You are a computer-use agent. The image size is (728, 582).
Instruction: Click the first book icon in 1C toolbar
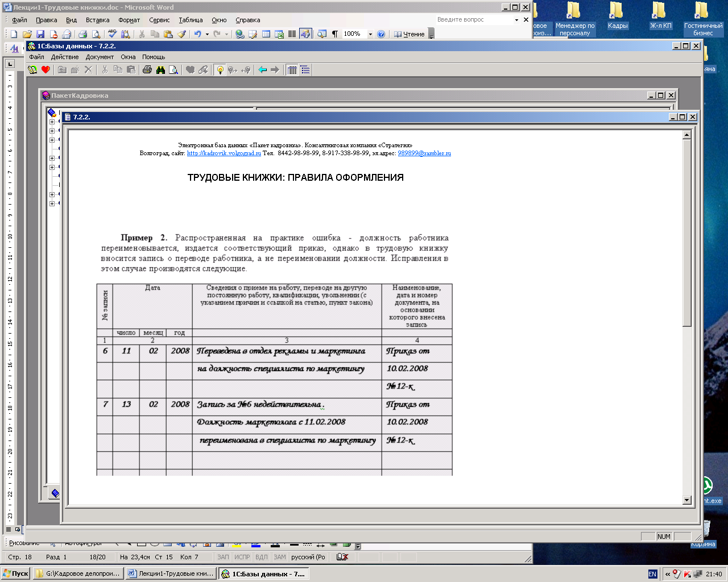pyautogui.click(x=32, y=70)
